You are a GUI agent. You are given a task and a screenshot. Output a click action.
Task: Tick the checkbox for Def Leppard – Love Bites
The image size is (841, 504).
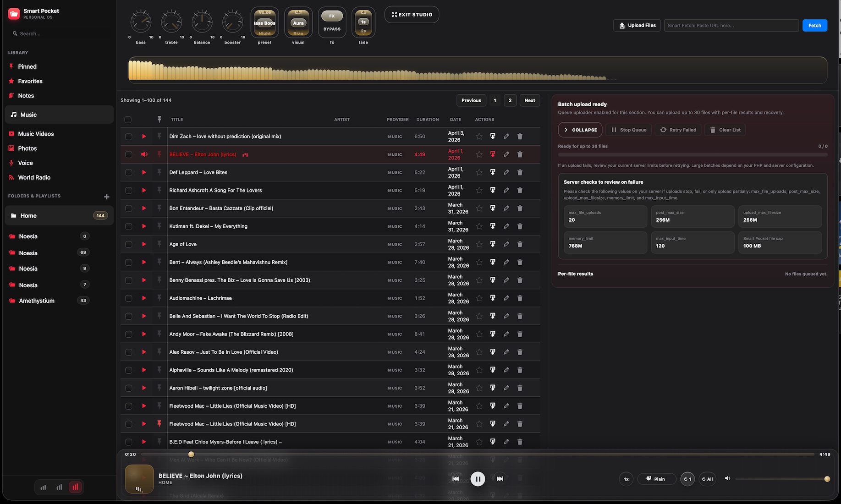[x=128, y=173]
